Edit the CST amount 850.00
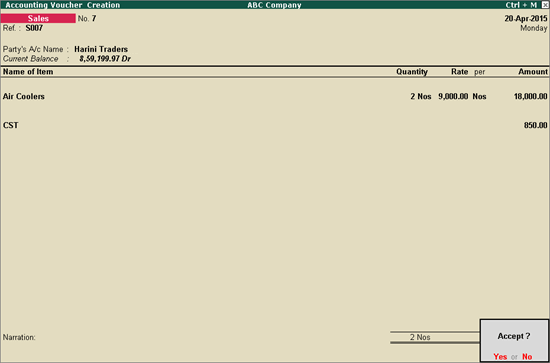 pyautogui.click(x=536, y=125)
